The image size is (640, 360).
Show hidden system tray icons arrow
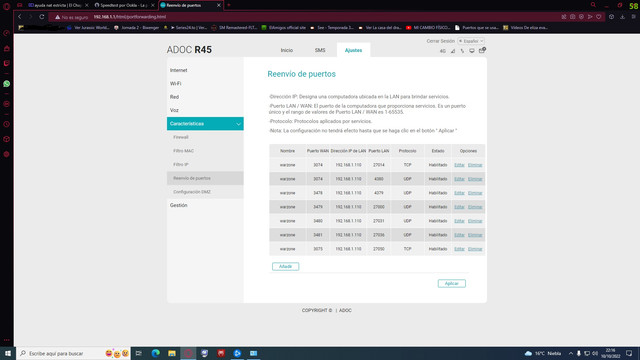click(x=571, y=353)
